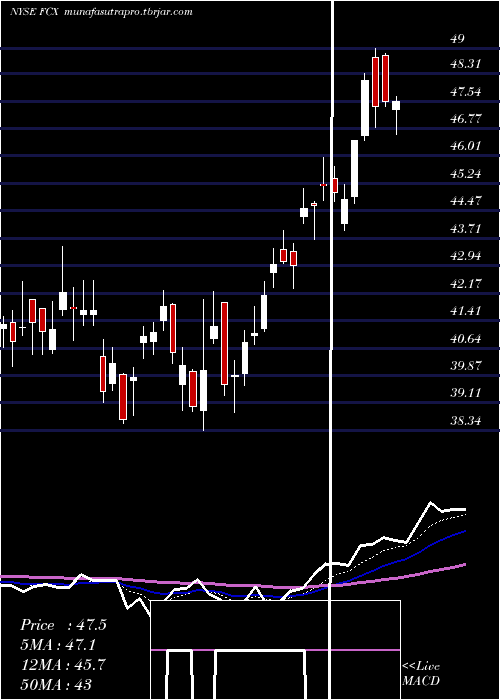The width and height of the screenshot is (500, 700).
Task: Click the 5MA : 47.1 readout
Action: [58, 645]
